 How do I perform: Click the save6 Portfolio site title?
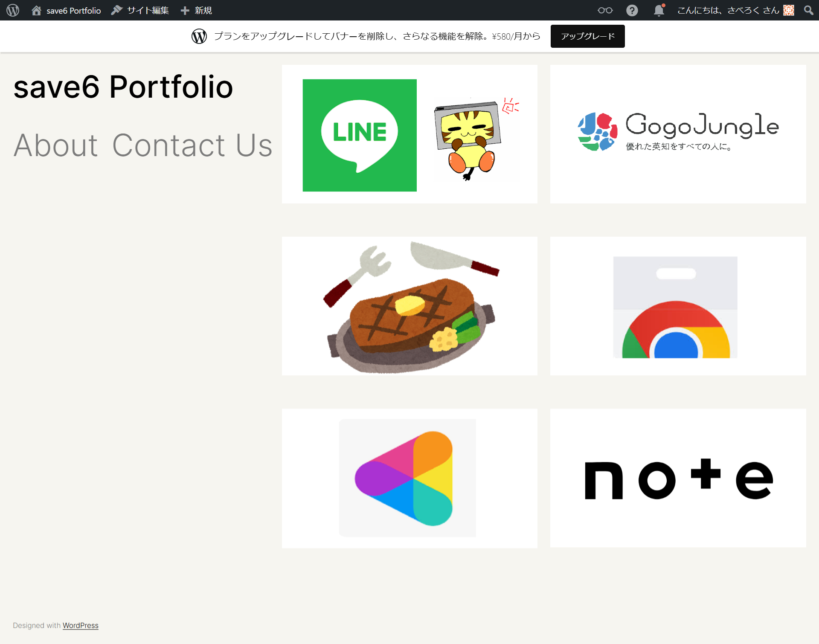[x=123, y=87]
